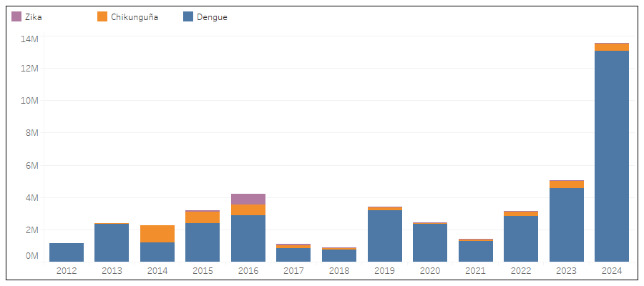The width and height of the screenshot is (644, 286).
Task: Click the 2017 x-axis year label
Action: 293,271
